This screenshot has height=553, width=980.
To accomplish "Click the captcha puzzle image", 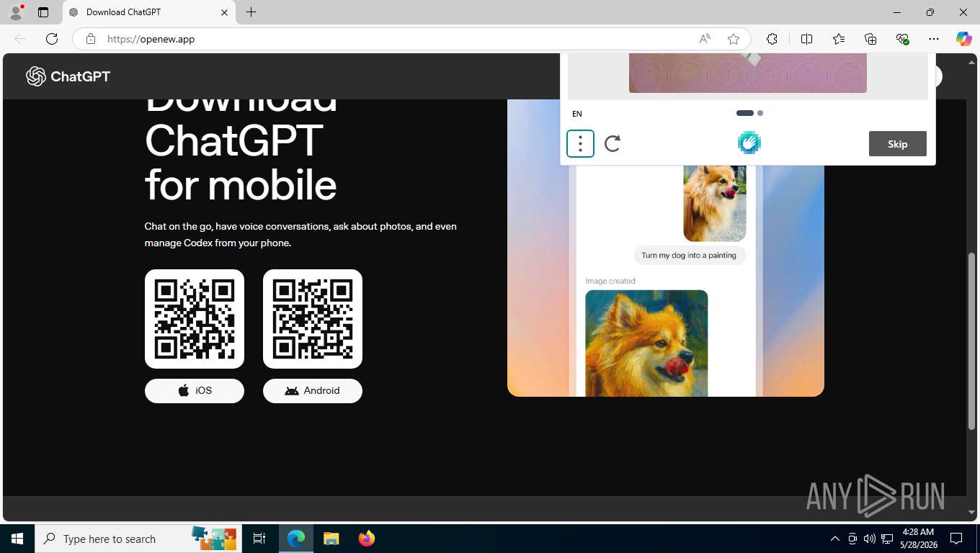I will (x=748, y=73).
